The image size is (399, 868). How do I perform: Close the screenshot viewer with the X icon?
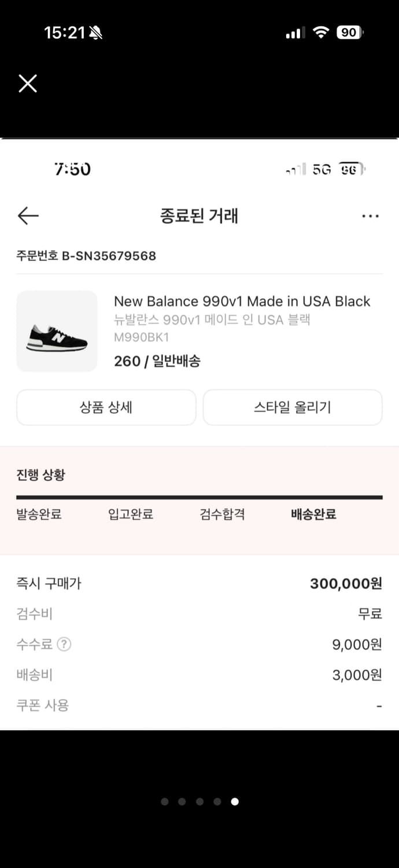27,83
